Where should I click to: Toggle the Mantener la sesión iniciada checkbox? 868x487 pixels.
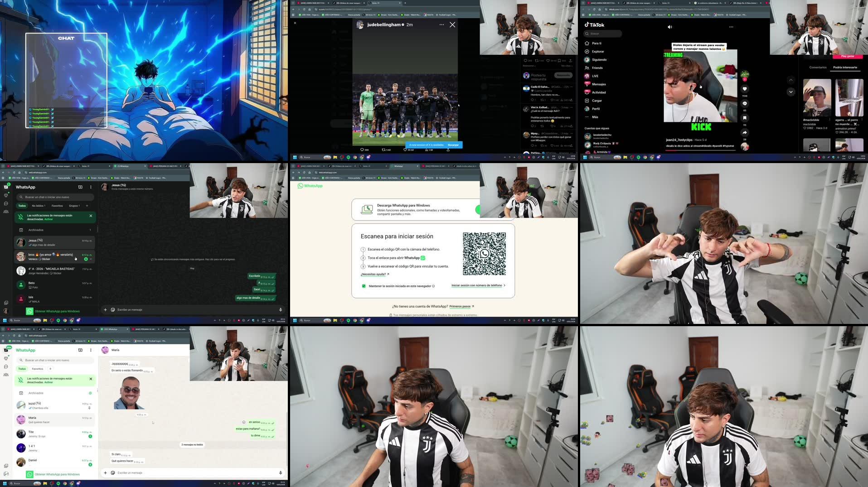tap(364, 286)
